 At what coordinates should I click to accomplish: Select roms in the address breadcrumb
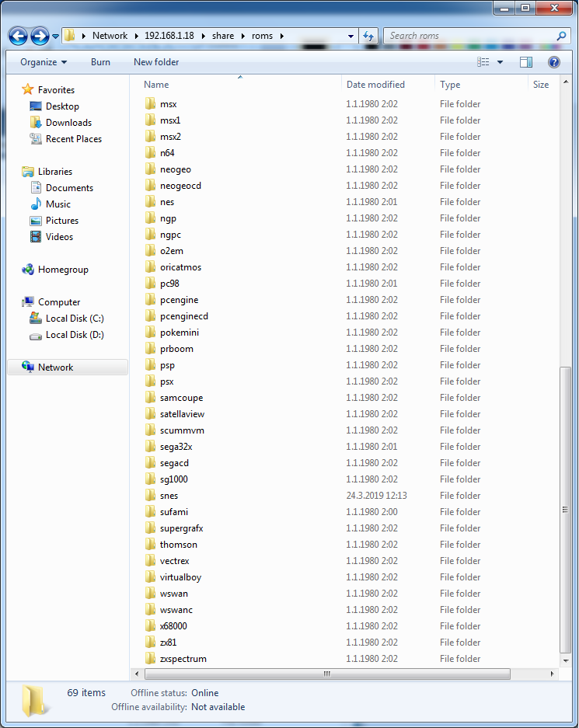pos(263,36)
